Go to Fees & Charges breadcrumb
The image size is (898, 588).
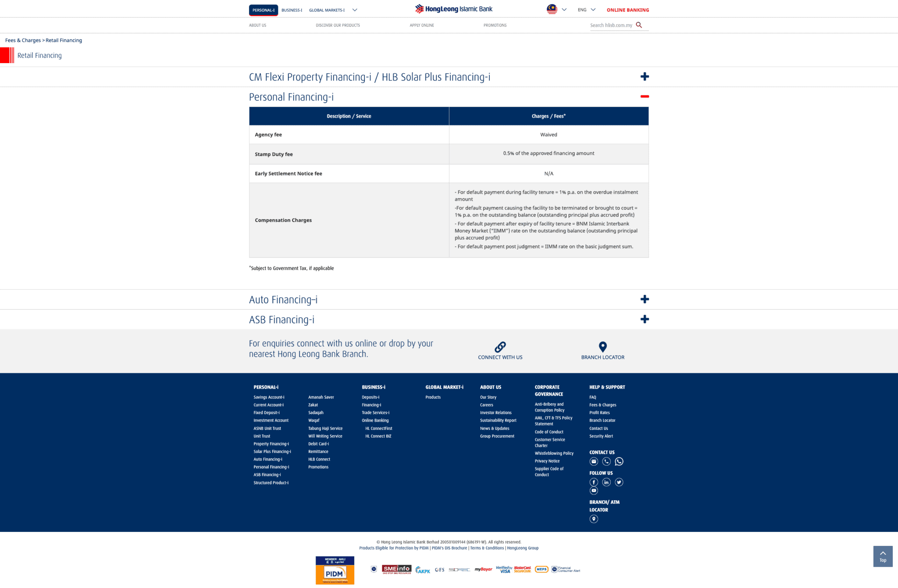click(x=23, y=40)
